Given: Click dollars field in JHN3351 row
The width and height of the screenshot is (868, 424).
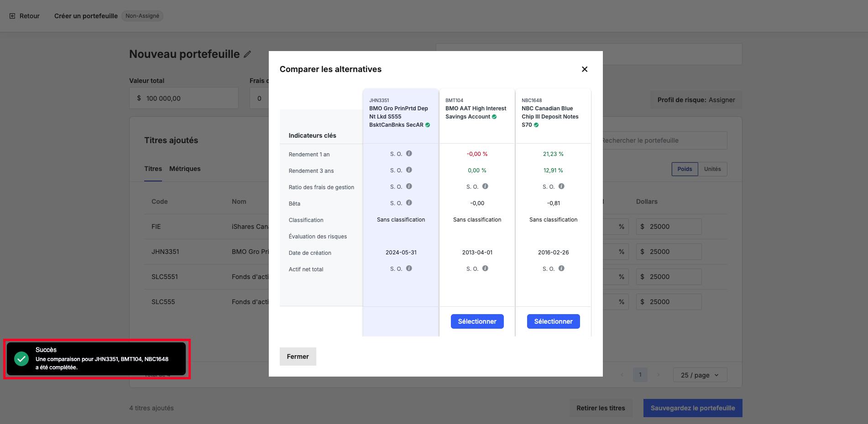Looking at the screenshot, I should [669, 252].
